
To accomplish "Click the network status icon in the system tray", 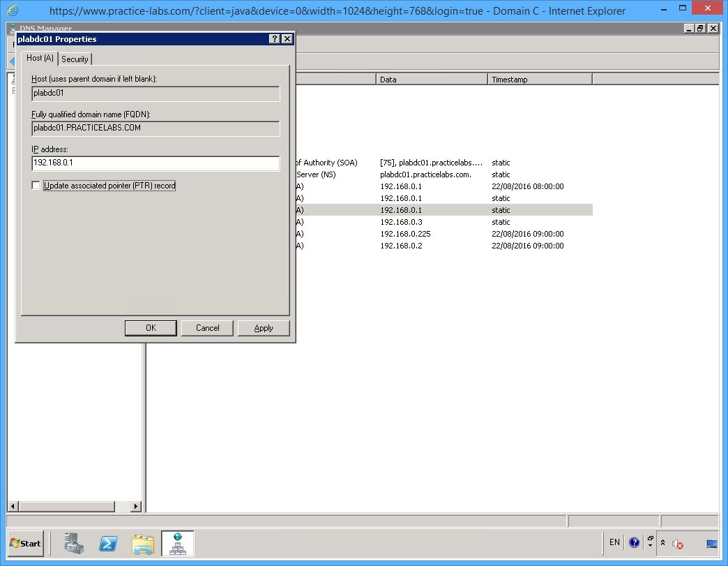I will [x=711, y=543].
